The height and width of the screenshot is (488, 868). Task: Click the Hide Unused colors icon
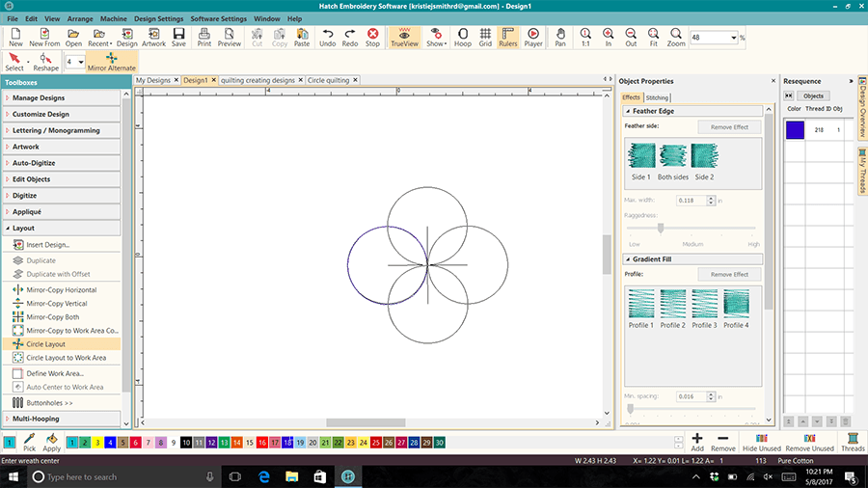point(761,442)
